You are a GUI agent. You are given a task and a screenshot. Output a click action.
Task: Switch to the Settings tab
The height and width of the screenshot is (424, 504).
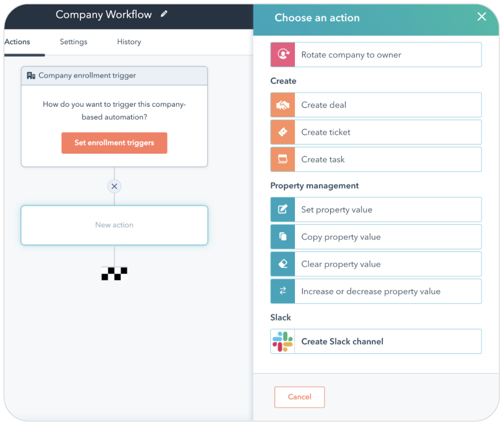[x=73, y=42]
